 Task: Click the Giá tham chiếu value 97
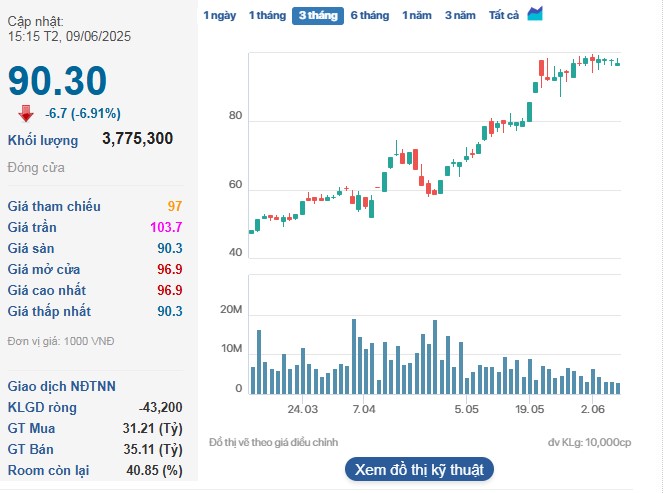coord(174,206)
